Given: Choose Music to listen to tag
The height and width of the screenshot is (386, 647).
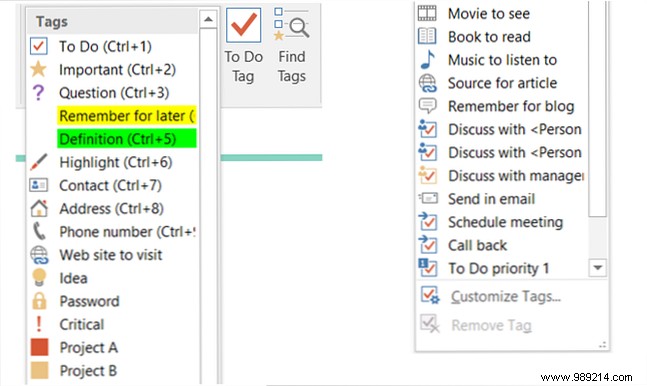Looking at the screenshot, I should point(503,59).
